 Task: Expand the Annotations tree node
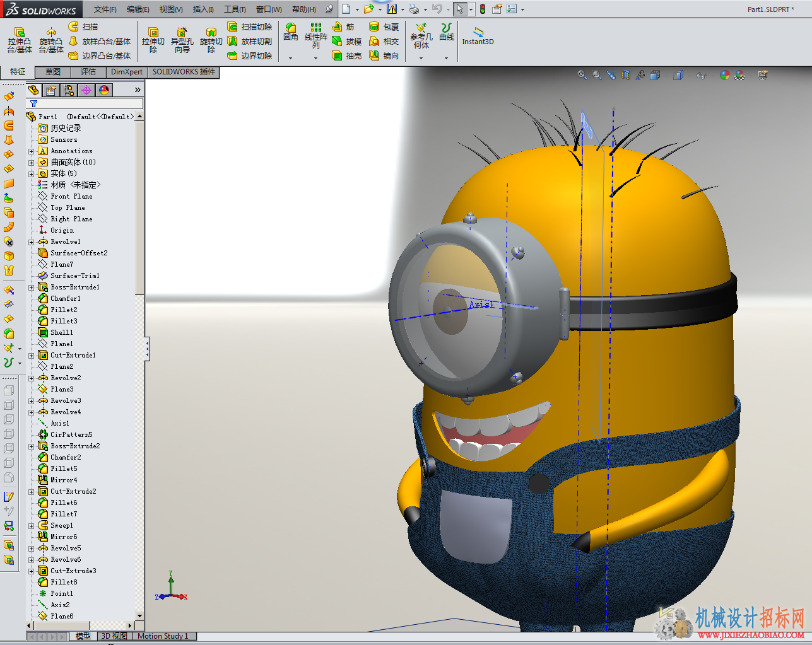pos(31,151)
